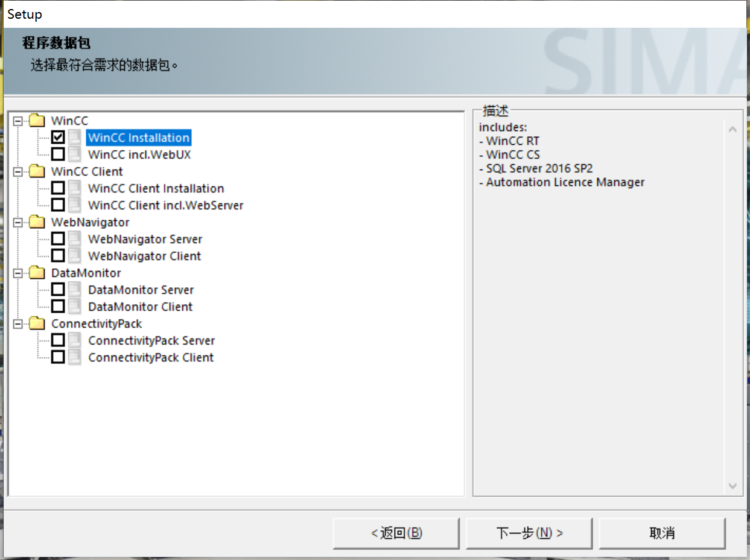The width and height of the screenshot is (750, 560).
Task: Click the WinCC Client folder icon
Action: [x=37, y=171]
